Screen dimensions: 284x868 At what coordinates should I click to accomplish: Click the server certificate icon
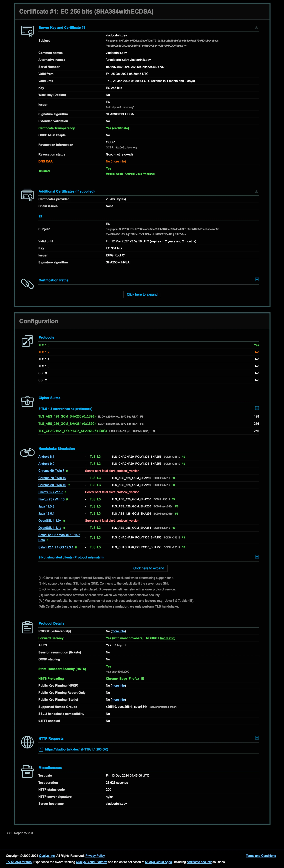27,31
